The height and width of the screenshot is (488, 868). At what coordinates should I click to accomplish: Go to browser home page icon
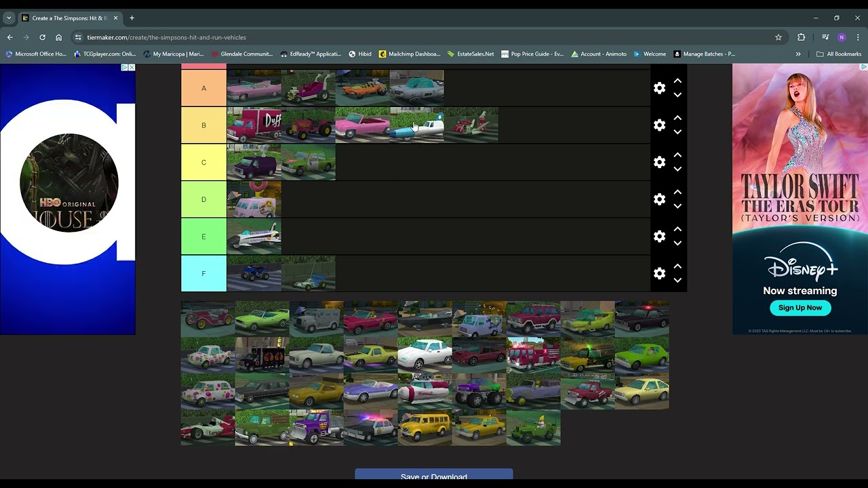coord(59,37)
